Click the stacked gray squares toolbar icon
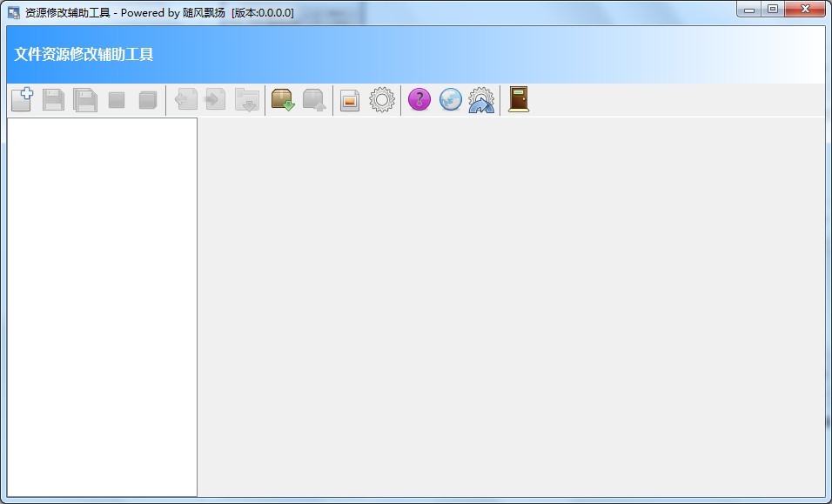Image resolution: width=832 pixels, height=504 pixels. [x=147, y=100]
